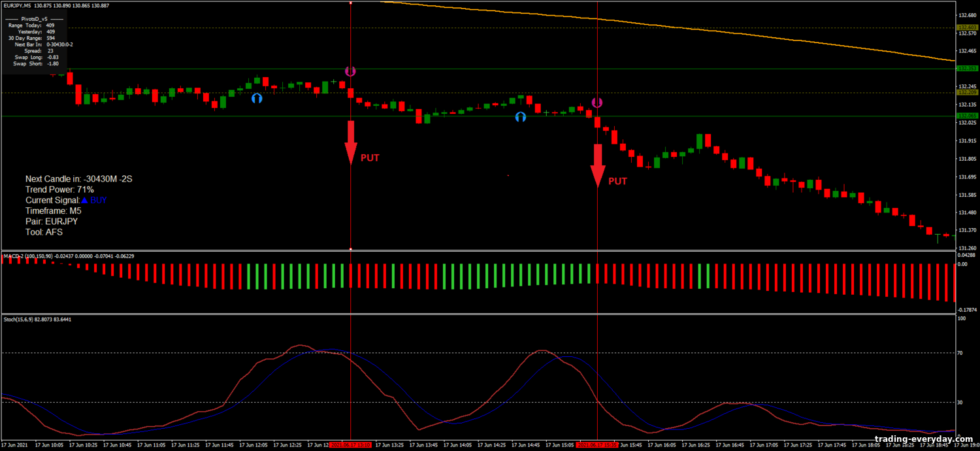Click the green 132.065 price level tag
The width and height of the screenshot is (980, 451).
tap(966, 116)
